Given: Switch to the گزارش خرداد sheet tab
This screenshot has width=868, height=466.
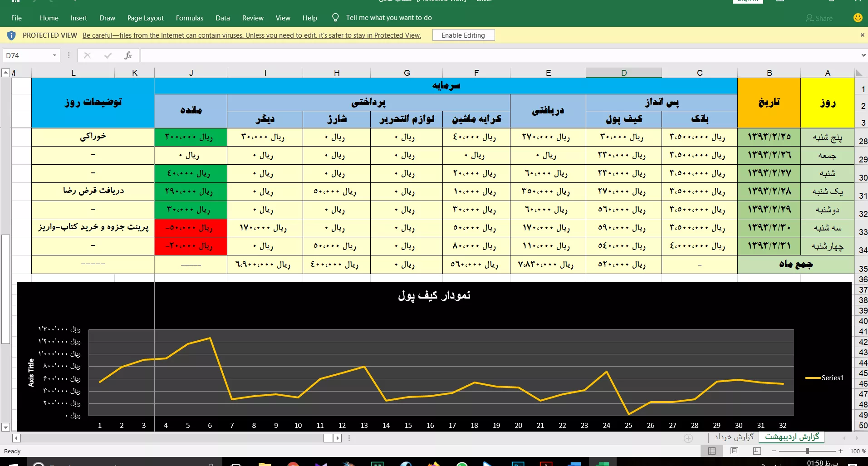Looking at the screenshot, I should [x=734, y=437].
